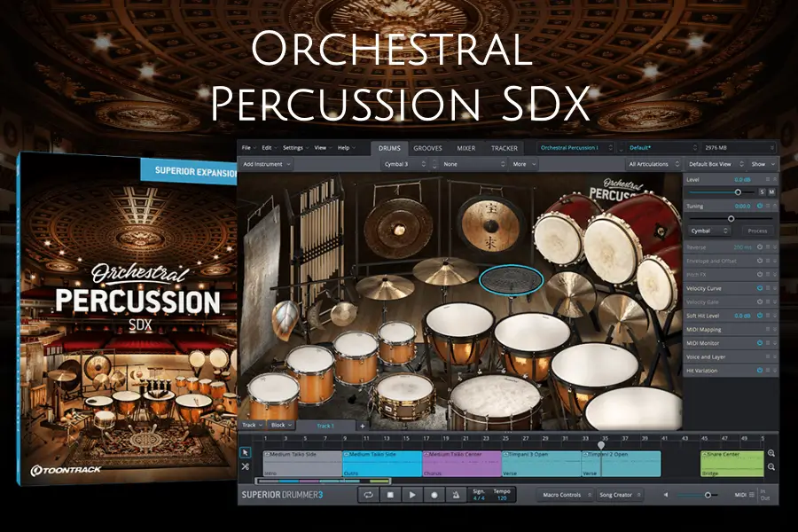Open the More dropdown
Viewport: 798px width, 532px height.
pos(524,164)
